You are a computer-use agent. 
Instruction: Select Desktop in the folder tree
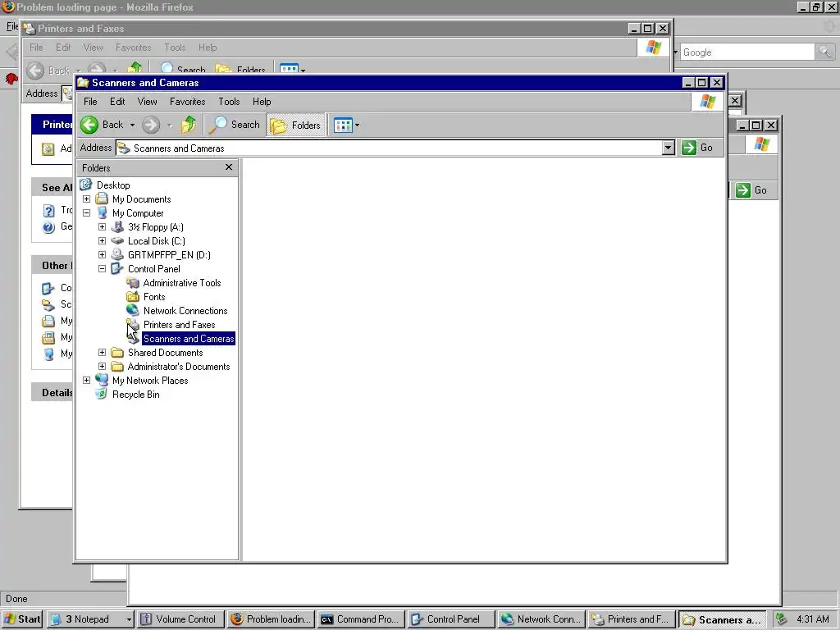click(113, 185)
